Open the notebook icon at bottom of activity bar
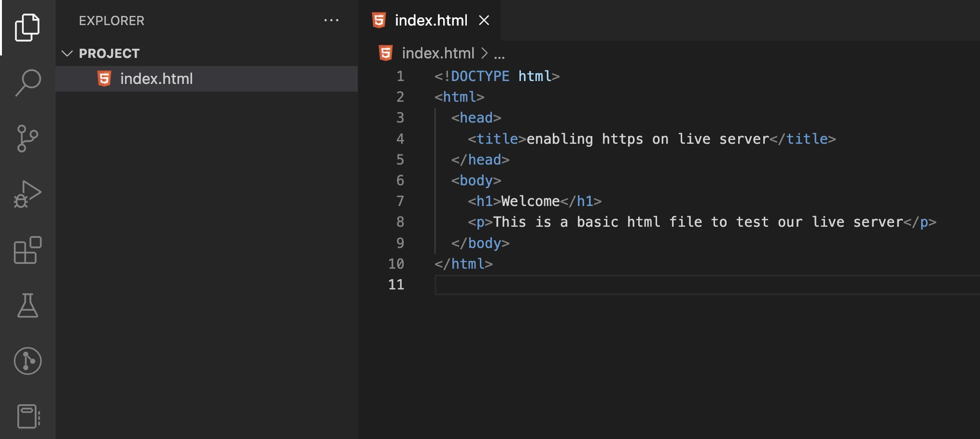 (28, 416)
